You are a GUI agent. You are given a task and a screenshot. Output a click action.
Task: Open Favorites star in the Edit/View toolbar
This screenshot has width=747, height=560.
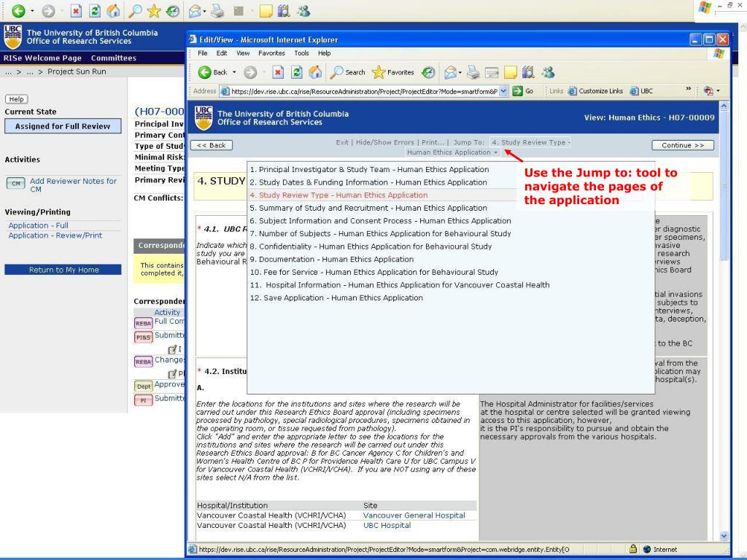point(392,72)
